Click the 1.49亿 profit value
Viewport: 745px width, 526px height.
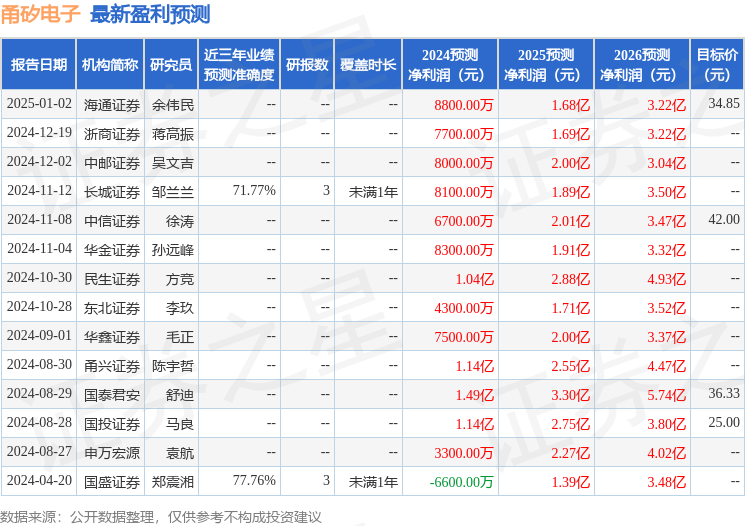pos(475,395)
